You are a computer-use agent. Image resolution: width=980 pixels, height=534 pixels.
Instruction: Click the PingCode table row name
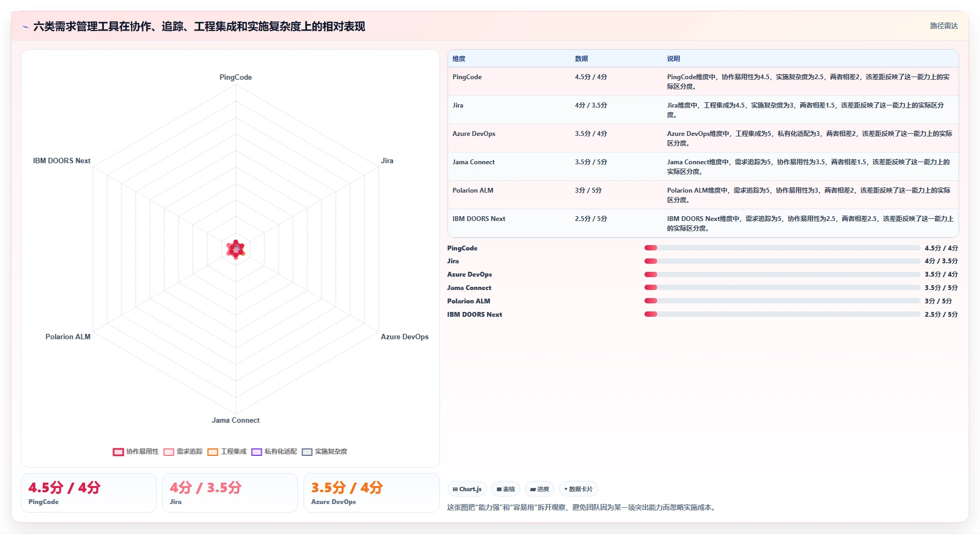467,77
